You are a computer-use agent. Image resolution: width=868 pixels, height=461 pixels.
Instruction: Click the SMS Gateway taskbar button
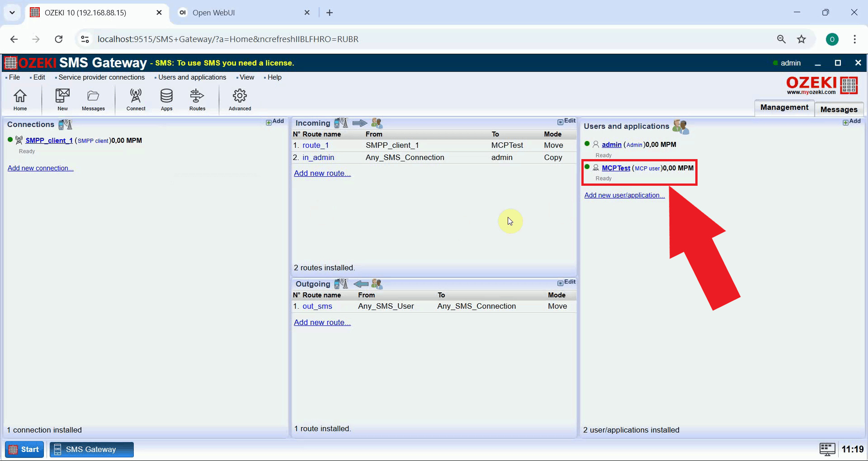coord(91,449)
